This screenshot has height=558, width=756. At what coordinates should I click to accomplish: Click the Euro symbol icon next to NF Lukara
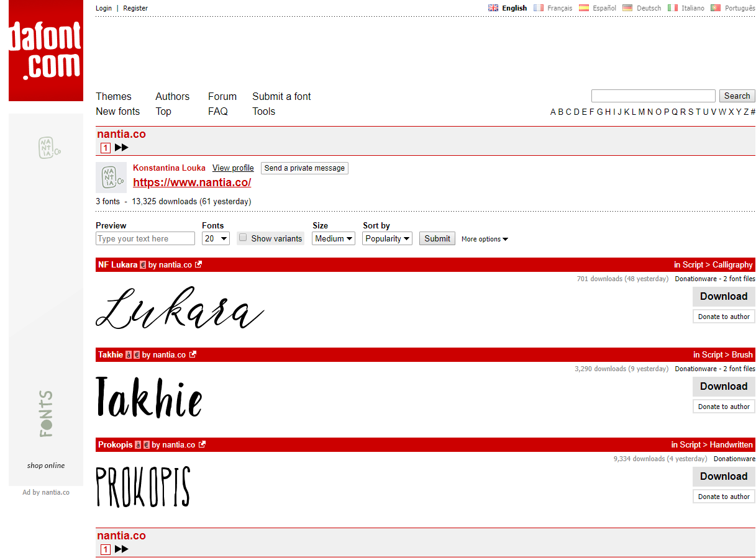tap(143, 264)
